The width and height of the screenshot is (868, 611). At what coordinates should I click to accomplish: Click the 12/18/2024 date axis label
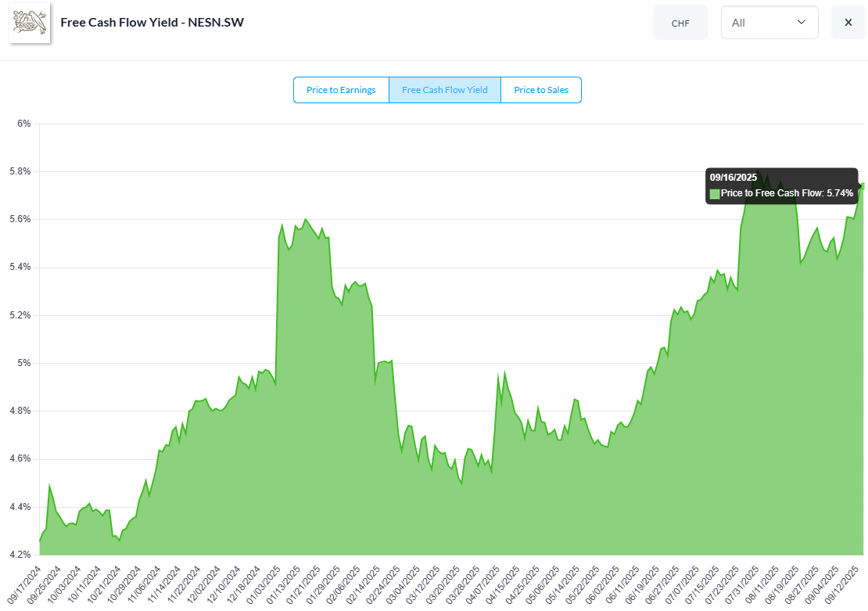click(x=244, y=584)
